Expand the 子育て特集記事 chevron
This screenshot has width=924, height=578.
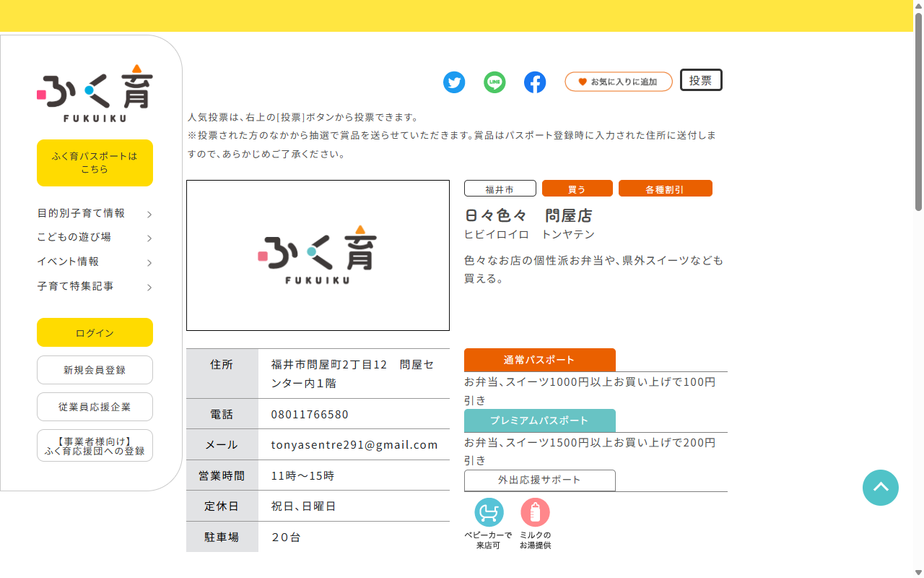pyautogui.click(x=149, y=288)
